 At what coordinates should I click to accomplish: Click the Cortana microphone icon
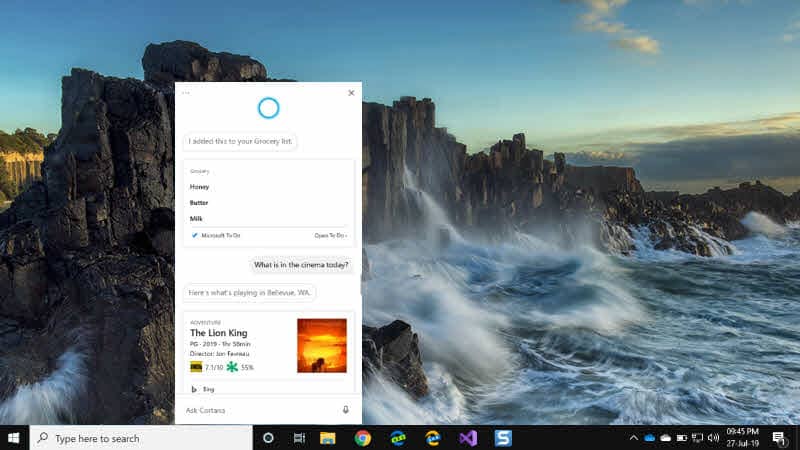345,410
